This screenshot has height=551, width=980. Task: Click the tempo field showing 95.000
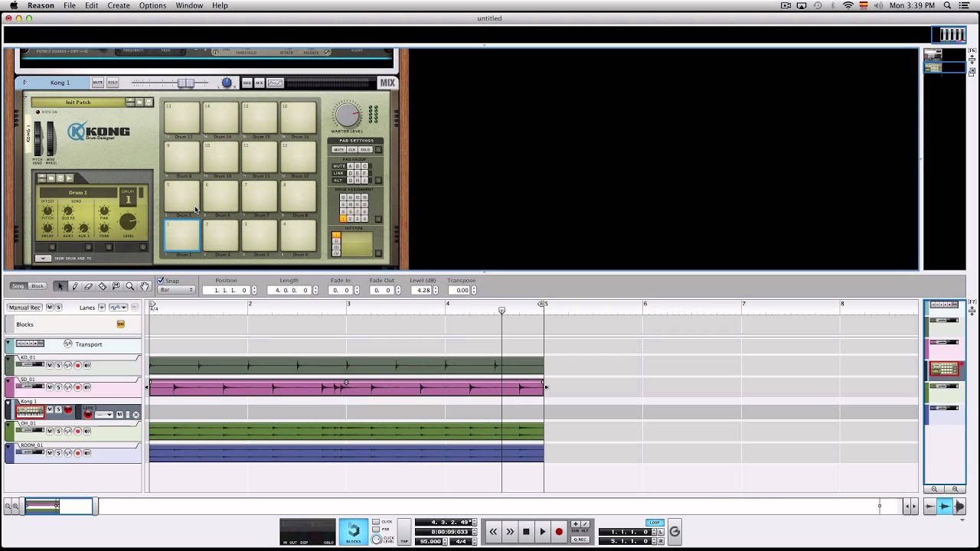[x=430, y=542]
